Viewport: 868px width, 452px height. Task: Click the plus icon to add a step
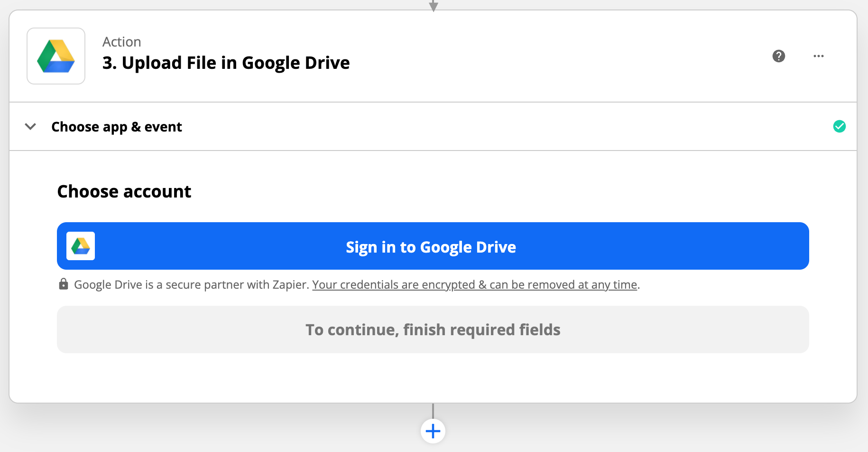coord(433,431)
